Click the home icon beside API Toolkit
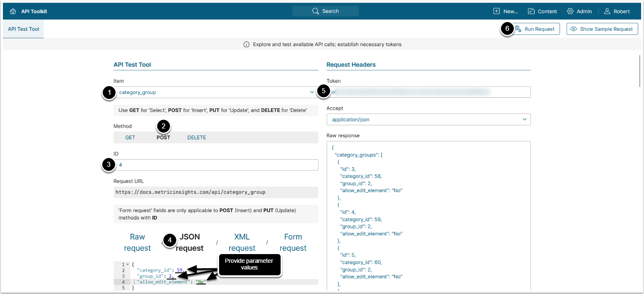 (13, 11)
